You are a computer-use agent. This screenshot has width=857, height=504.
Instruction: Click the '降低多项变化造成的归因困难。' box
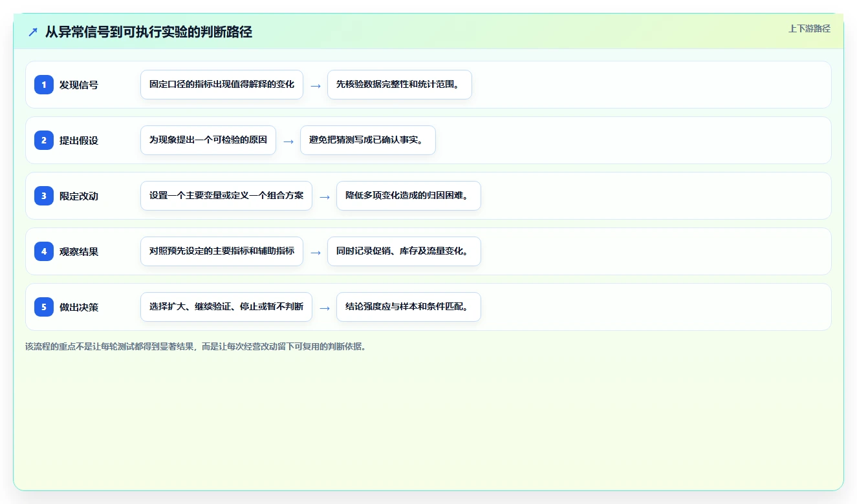(409, 196)
